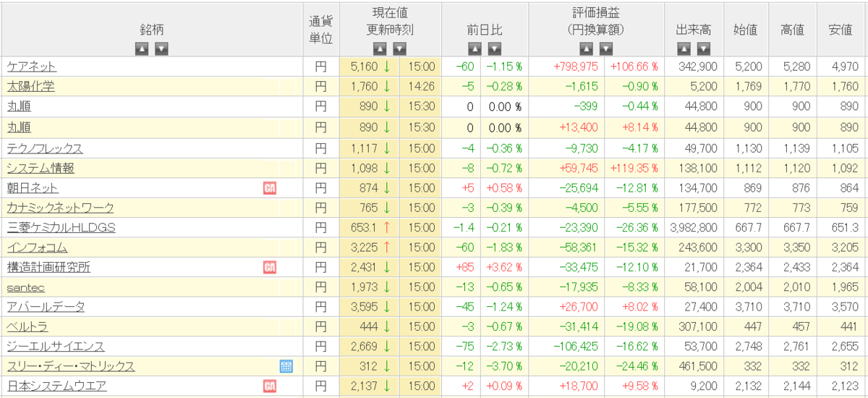Viewport: 868px width, 398px height.
Task: Sort 評価損益 column ascending arrow
Action: [x=587, y=49]
